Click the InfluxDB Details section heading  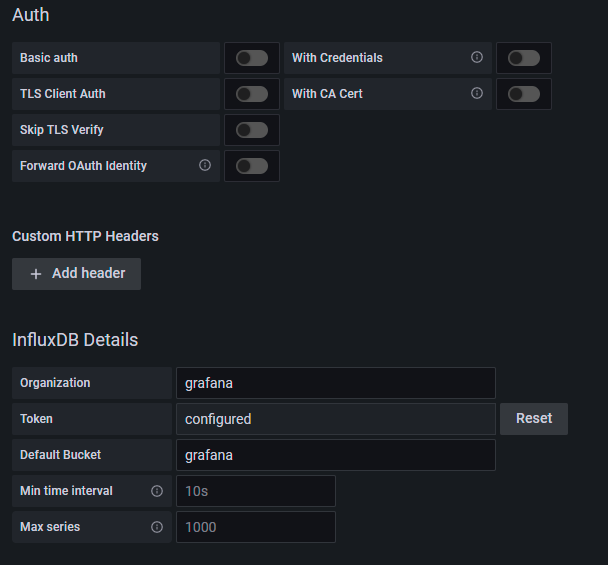75,340
